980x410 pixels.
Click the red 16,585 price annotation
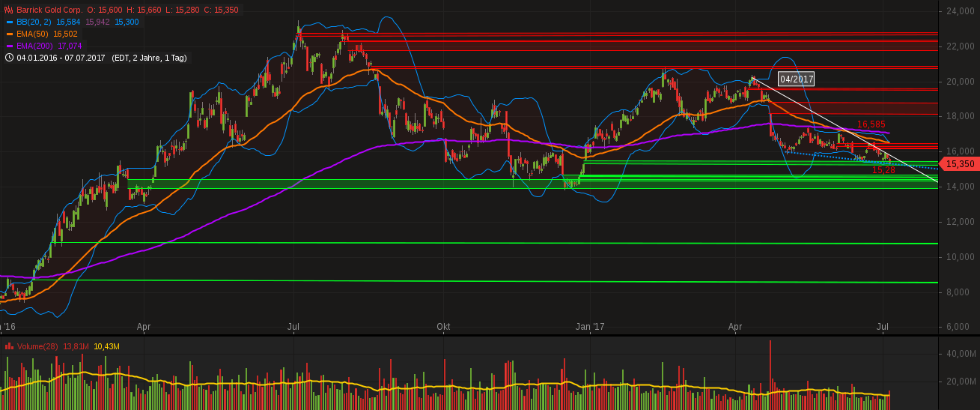point(871,124)
